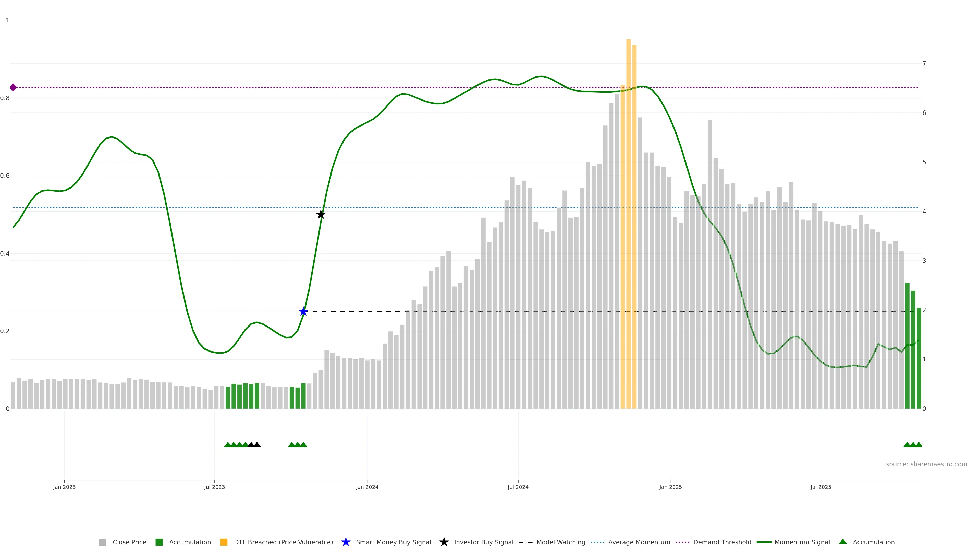Click the black star icon in legend
The height and width of the screenshot is (551, 980).
[444, 542]
